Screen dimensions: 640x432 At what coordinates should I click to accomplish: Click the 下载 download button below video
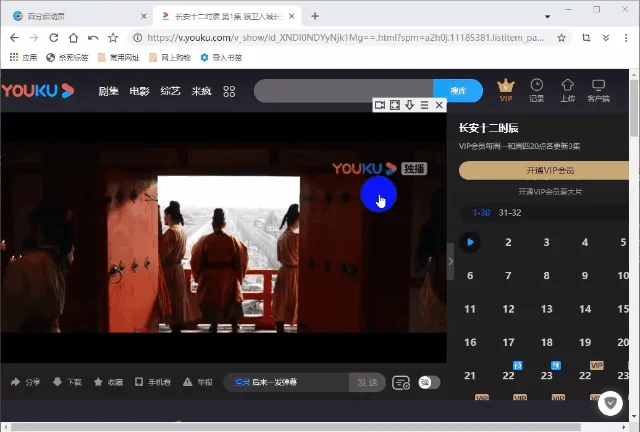tap(67, 382)
